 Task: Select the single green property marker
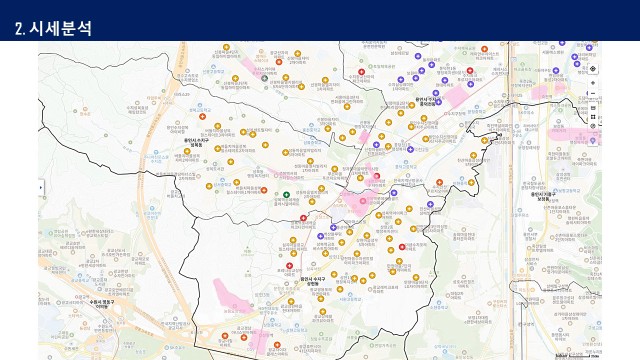click(287, 195)
